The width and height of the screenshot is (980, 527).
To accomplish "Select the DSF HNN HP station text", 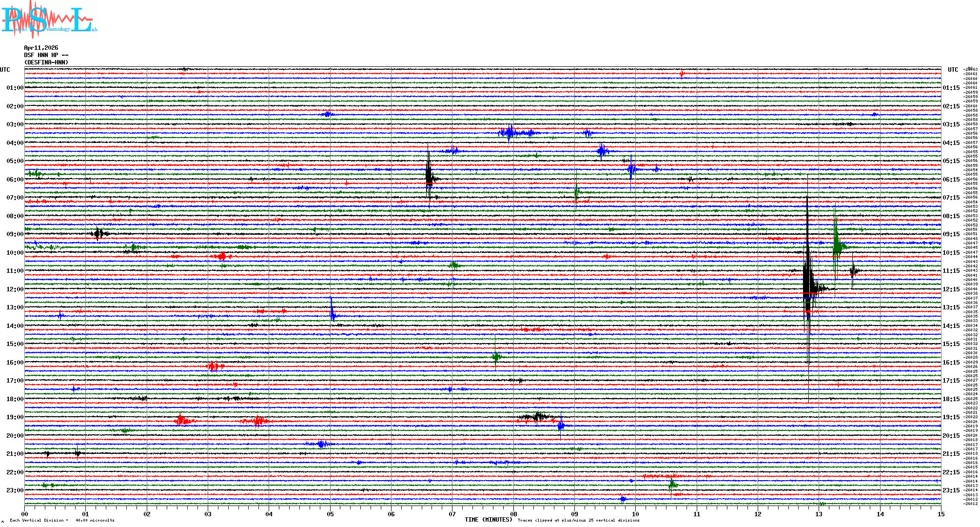I will (x=46, y=55).
